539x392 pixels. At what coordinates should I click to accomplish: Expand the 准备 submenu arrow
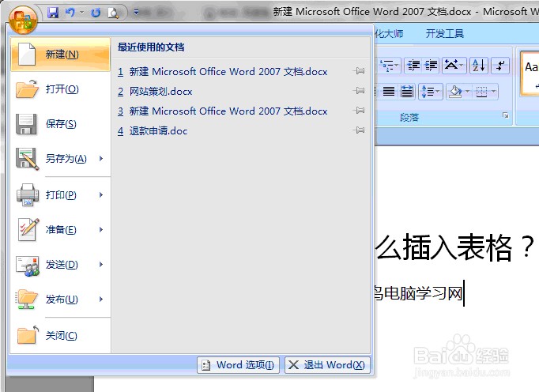click(x=101, y=229)
